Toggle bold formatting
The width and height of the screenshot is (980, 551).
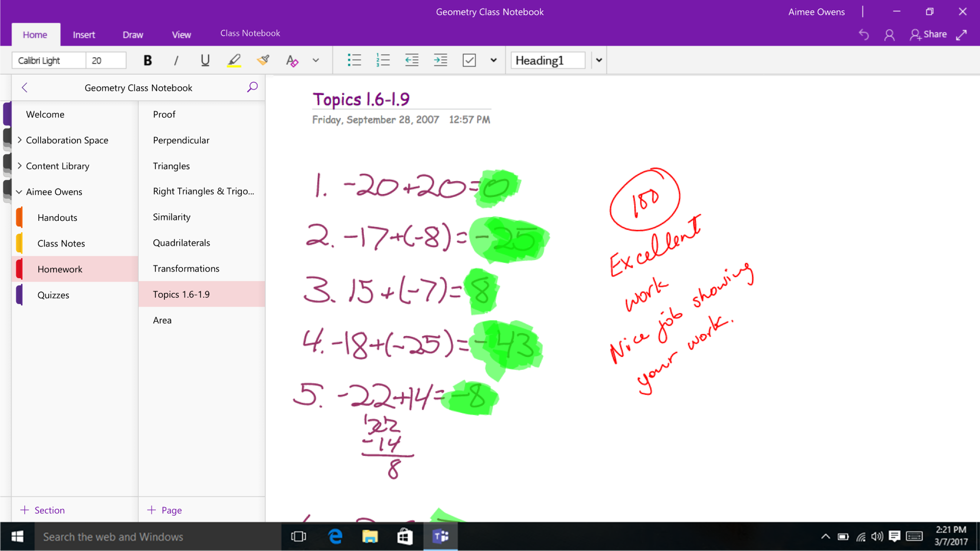point(147,60)
